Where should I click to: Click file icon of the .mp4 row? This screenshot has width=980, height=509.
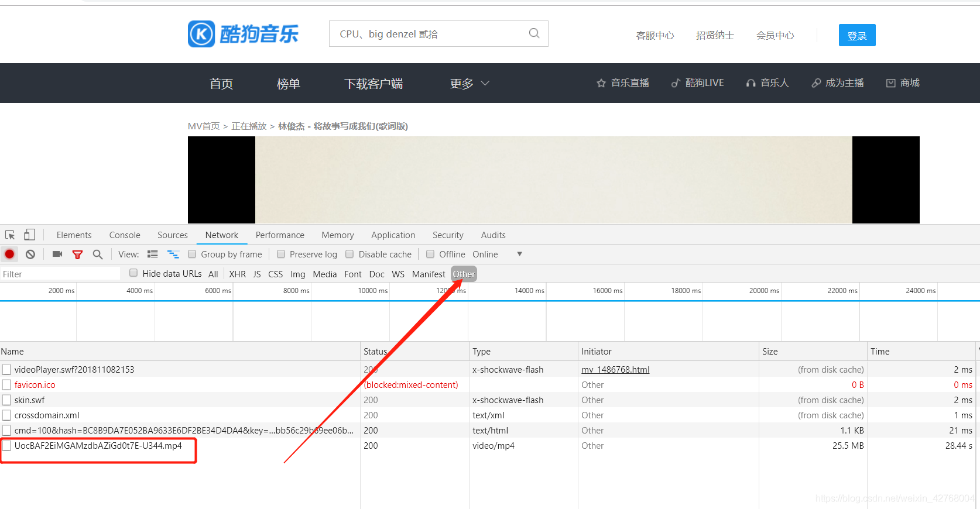[x=6, y=445]
